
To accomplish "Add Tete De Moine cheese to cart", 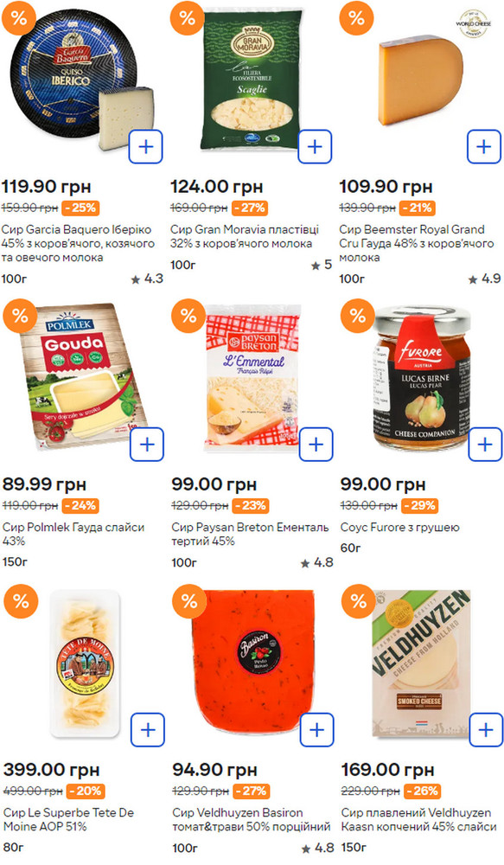I will [x=148, y=730].
